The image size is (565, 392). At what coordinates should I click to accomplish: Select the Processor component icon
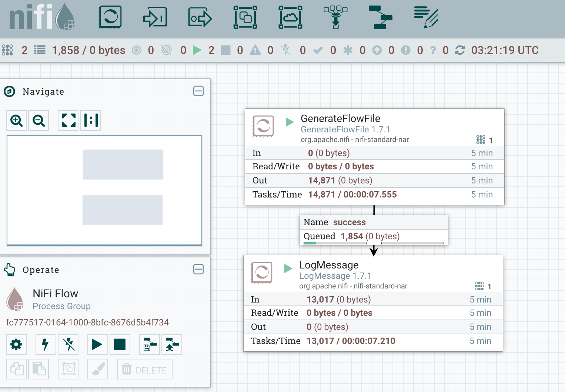tap(110, 17)
